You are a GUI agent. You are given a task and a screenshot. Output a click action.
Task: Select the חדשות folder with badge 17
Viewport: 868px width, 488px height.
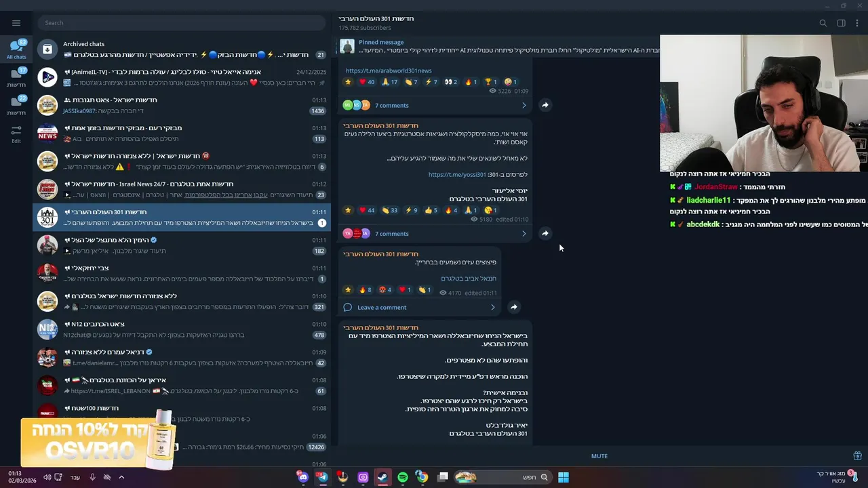tap(16, 77)
